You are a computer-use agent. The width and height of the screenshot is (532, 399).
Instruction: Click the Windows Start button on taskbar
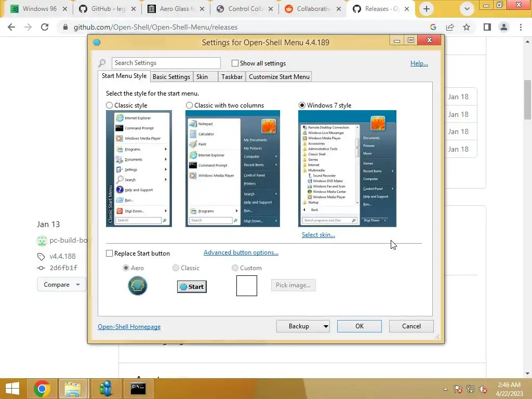click(12, 389)
